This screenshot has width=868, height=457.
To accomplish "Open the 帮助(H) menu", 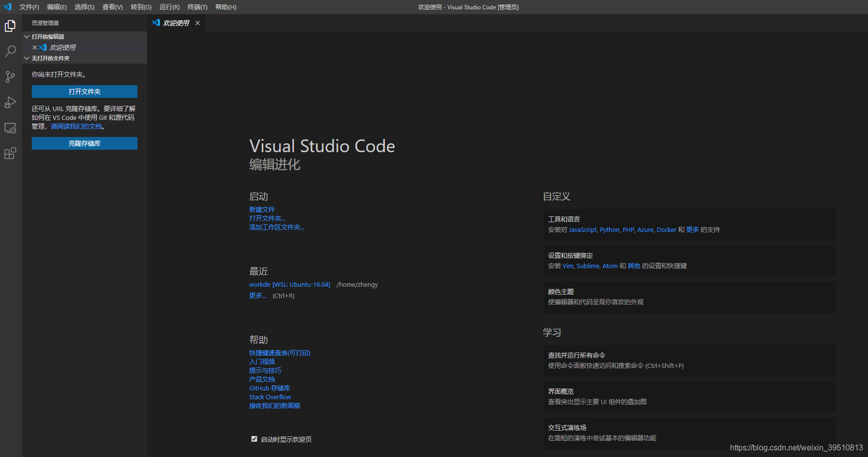I will [x=225, y=7].
